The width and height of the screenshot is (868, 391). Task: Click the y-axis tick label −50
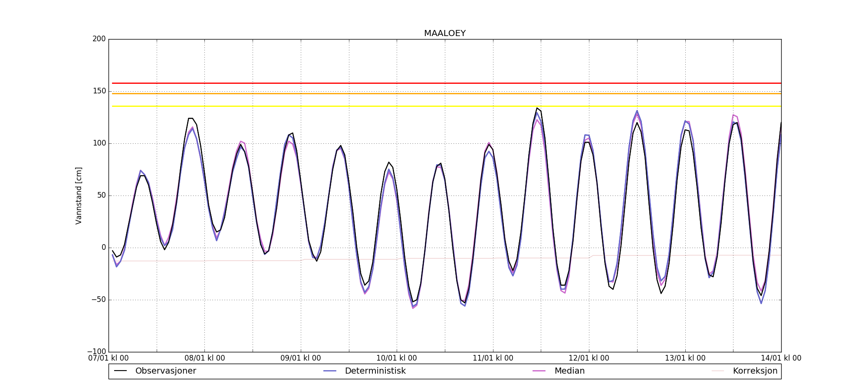98,300
